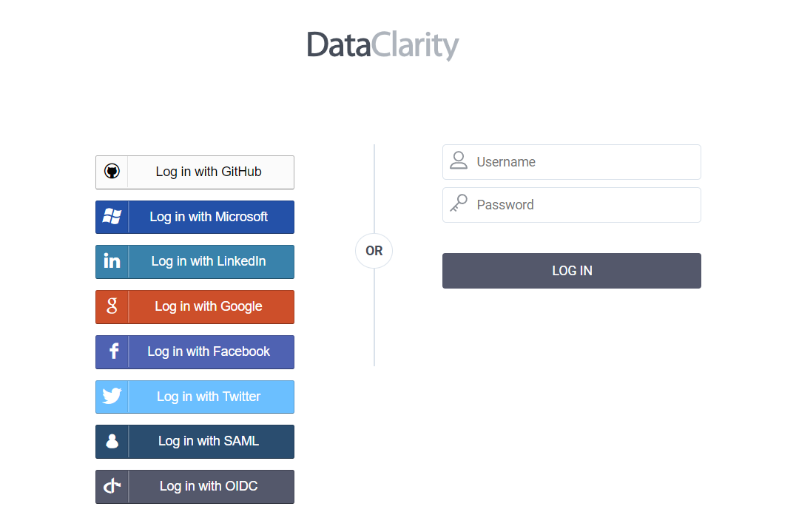Log in with SAML
Viewport: 796px width, 532px height.
[x=207, y=442]
